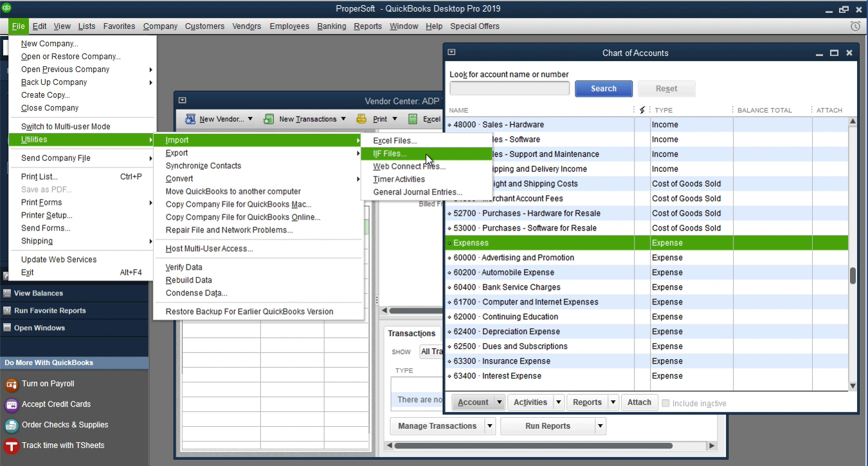Click the QuickBooks logo icon in title bar
This screenshot has height=466, width=868.
(7, 8)
